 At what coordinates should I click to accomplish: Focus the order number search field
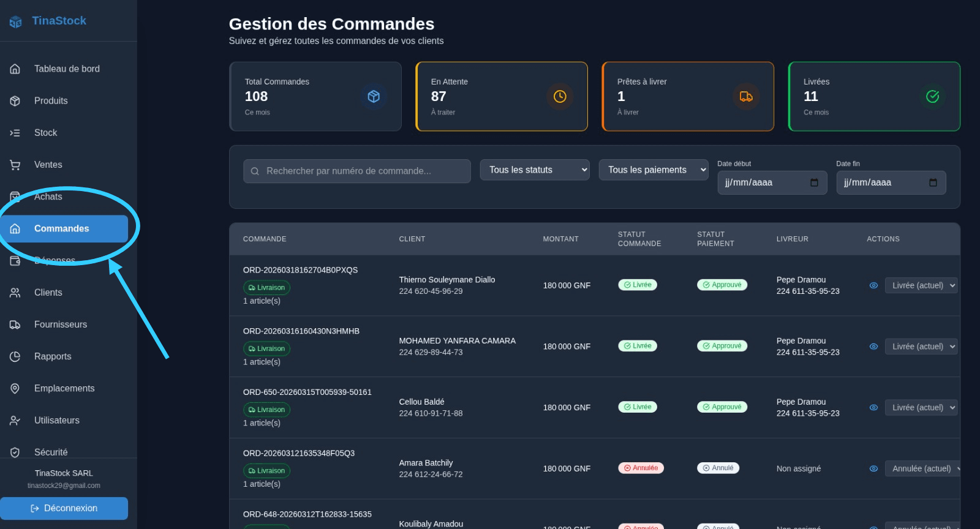pyautogui.click(x=357, y=171)
